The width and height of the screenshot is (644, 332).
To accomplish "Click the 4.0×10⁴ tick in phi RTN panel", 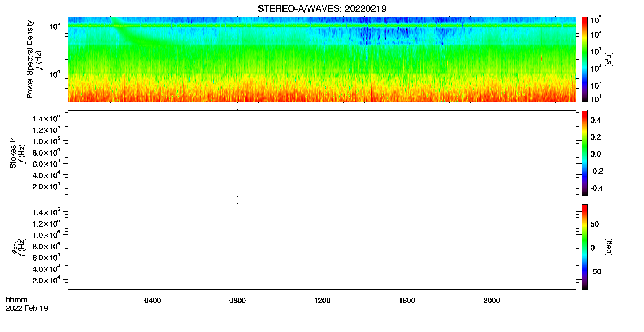I will tap(46, 269).
